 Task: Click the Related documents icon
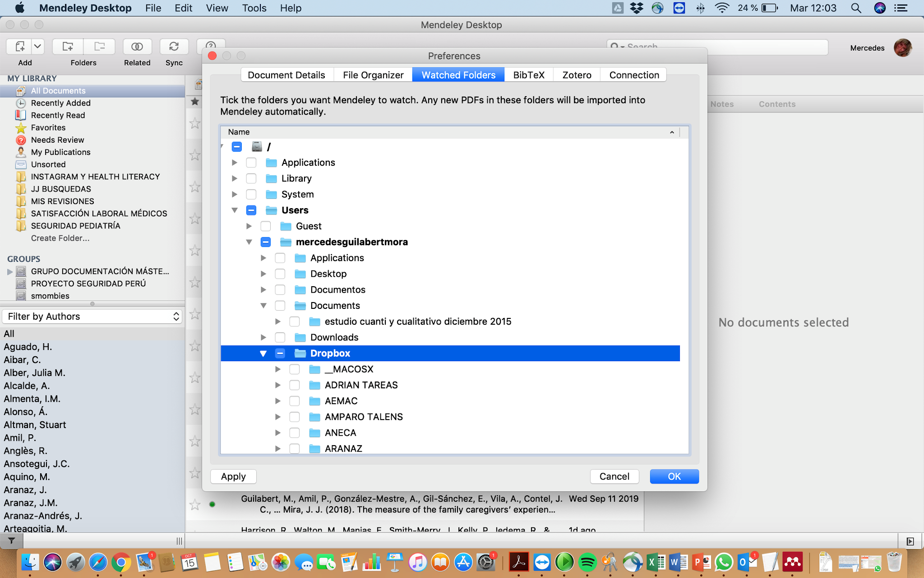(137, 47)
